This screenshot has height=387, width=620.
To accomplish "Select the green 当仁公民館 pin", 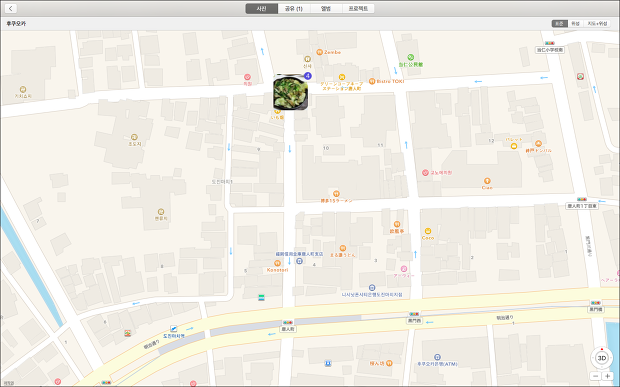I will pos(410,57).
